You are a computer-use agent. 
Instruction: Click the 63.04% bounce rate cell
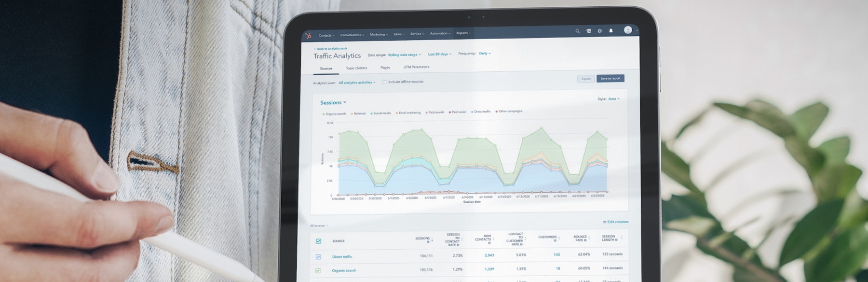584,254
